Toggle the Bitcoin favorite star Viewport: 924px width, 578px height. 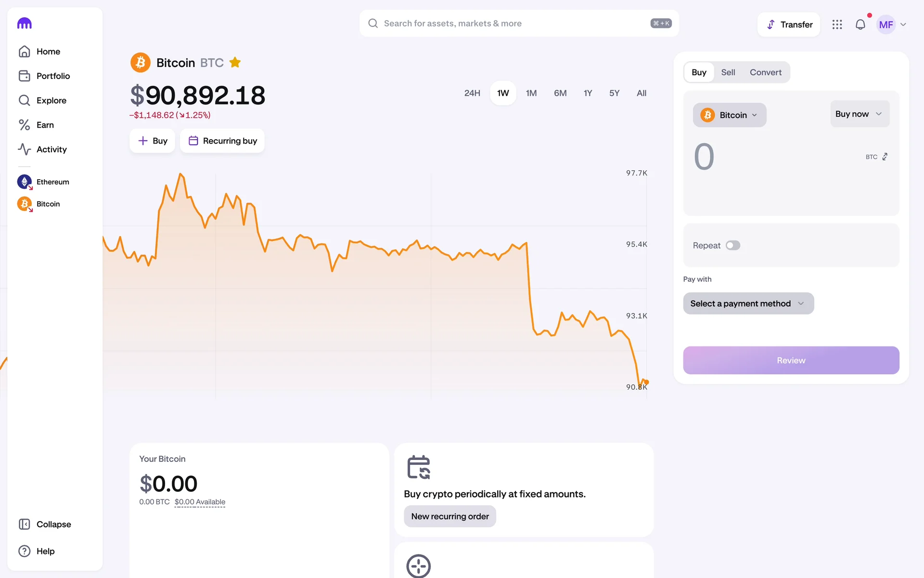click(x=235, y=63)
